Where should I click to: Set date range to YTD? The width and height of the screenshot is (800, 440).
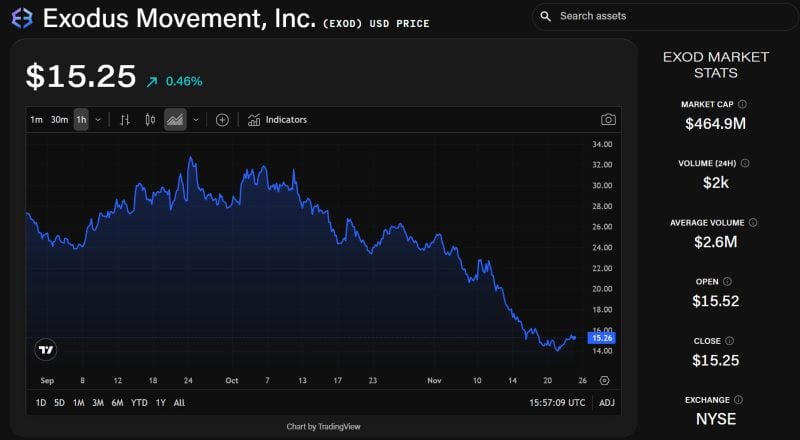pos(139,403)
